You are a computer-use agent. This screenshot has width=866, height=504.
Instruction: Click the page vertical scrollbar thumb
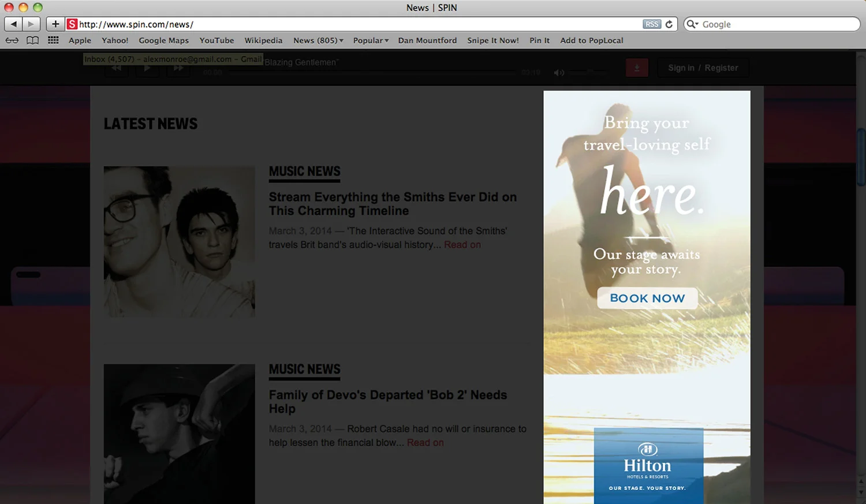pyautogui.click(x=861, y=157)
